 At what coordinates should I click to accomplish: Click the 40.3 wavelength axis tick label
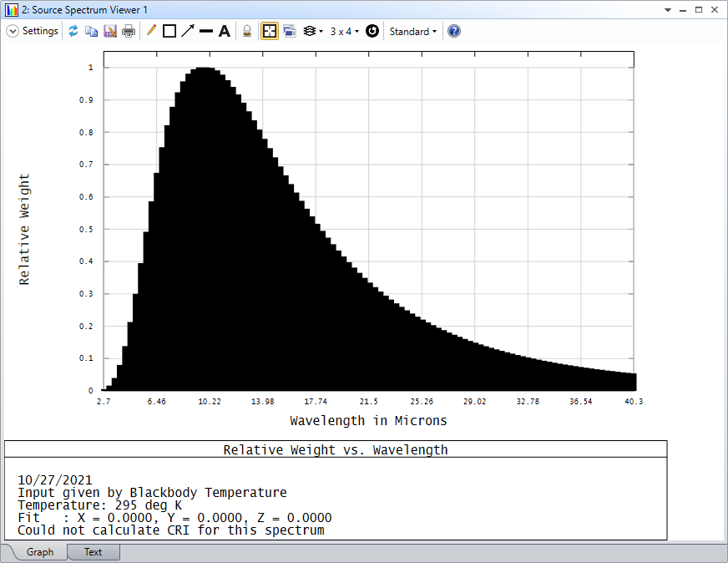coord(634,401)
